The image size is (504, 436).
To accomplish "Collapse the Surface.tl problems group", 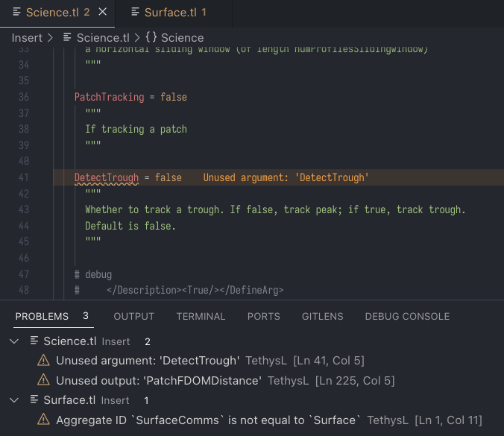I will pyautogui.click(x=14, y=400).
